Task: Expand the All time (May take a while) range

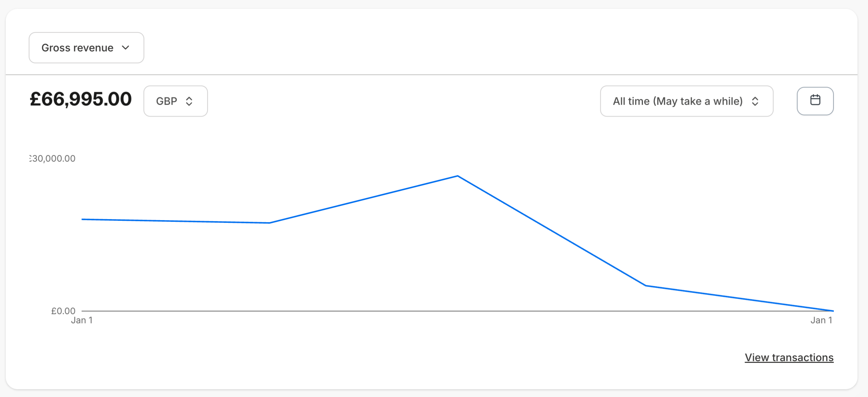Action: click(x=687, y=101)
